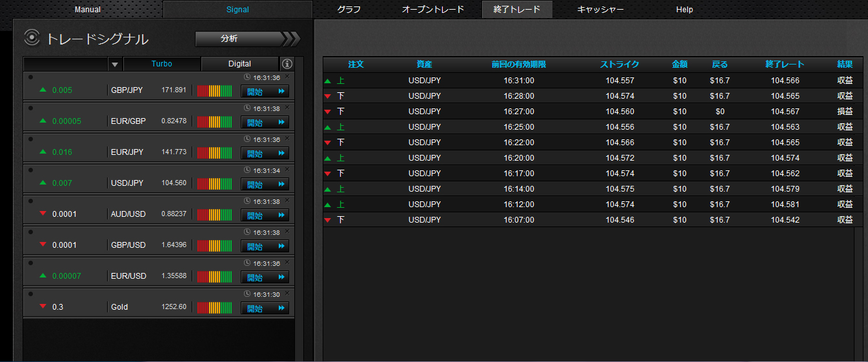
Task: Start the EUR/USD trade with 開始
Action: [265, 277]
